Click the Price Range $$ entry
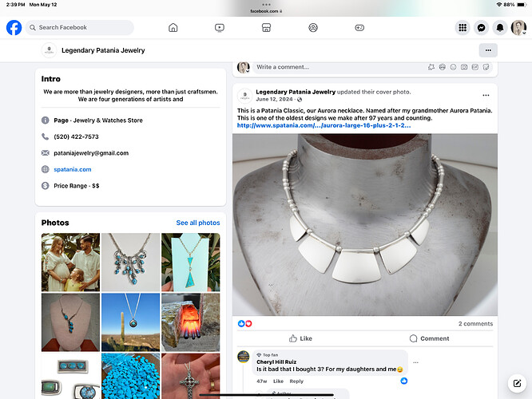532x399 pixels. point(77,186)
